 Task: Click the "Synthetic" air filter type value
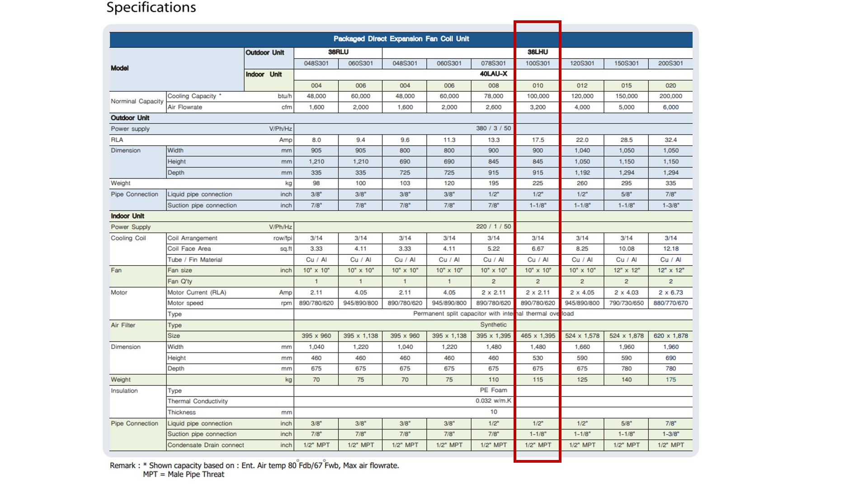click(493, 324)
